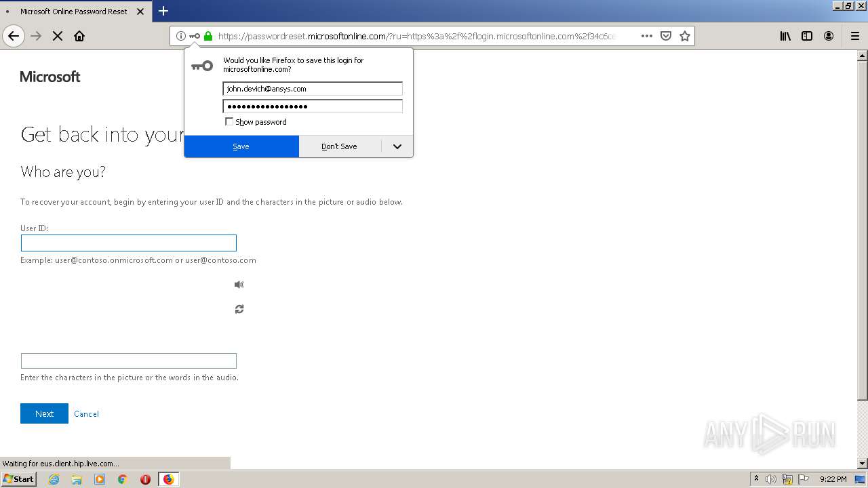Play the audio captcha challenge
Viewport: 868px width, 488px height.
click(x=239, y=285)
